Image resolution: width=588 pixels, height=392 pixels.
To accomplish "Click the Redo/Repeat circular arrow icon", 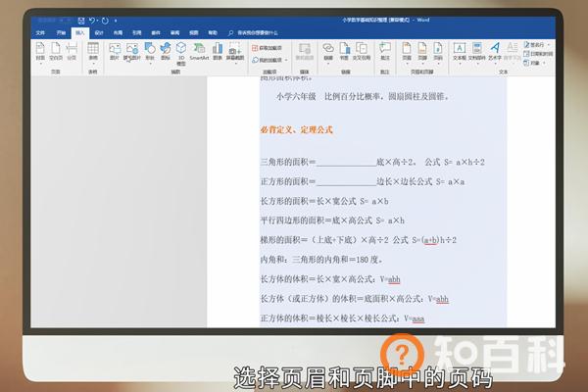I will tap(106, 21).
